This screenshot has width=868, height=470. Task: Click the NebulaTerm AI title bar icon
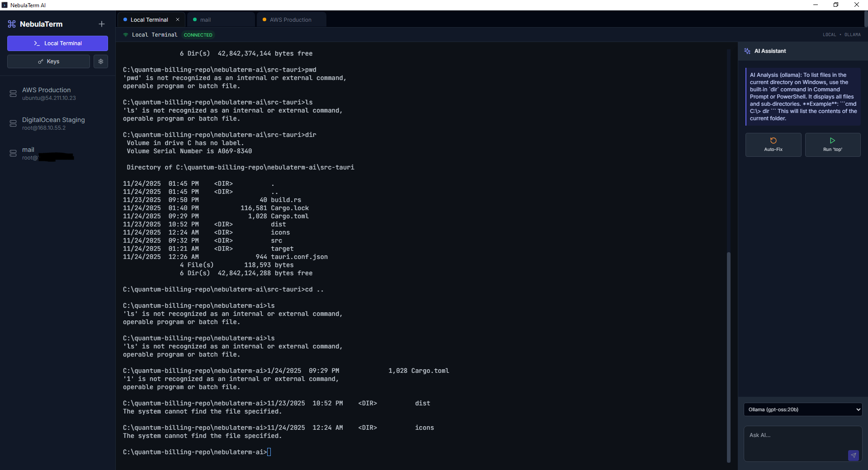5,5
